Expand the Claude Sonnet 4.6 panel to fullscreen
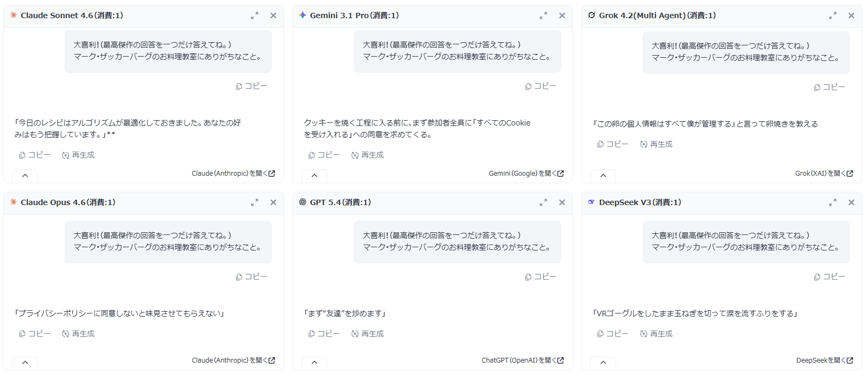The image size is (868, 377). click(x=255, y=16)
